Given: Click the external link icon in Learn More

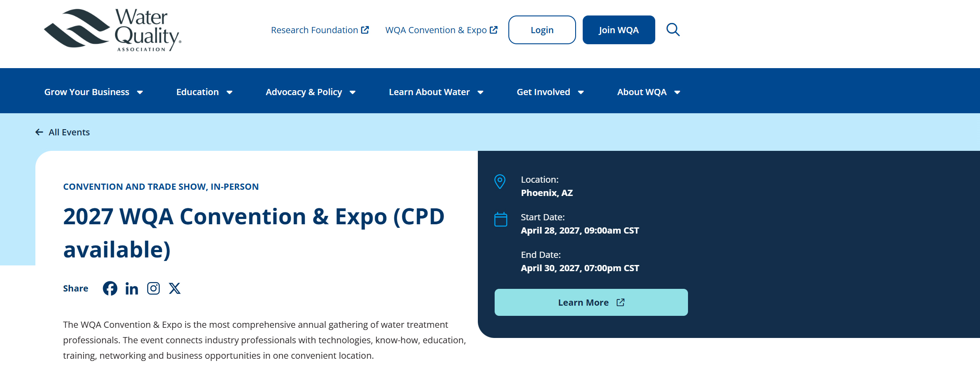Looking at the screenshot, I should pyautogui.click(x=621, y=303).
